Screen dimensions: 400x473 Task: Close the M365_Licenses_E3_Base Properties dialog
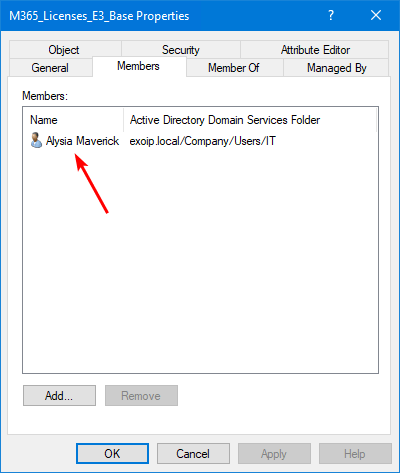[x=376, y=15]
